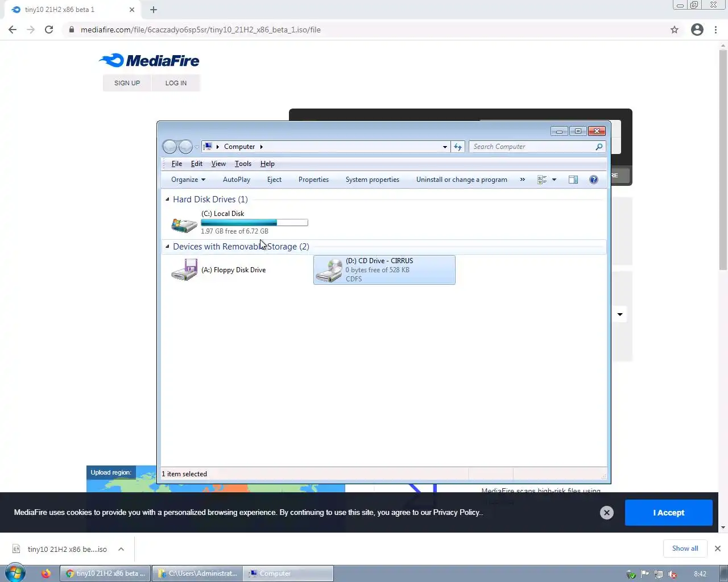The height and width of the screenshot is (582, 728).
Task: Open the File menu
Action: [177, 164]
